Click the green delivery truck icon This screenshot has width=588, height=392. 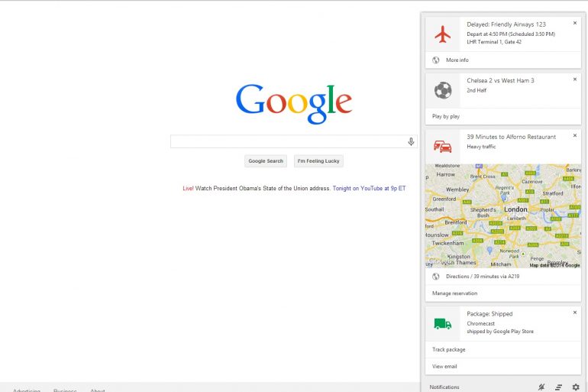pyautogui.click(x=442, y=324)
